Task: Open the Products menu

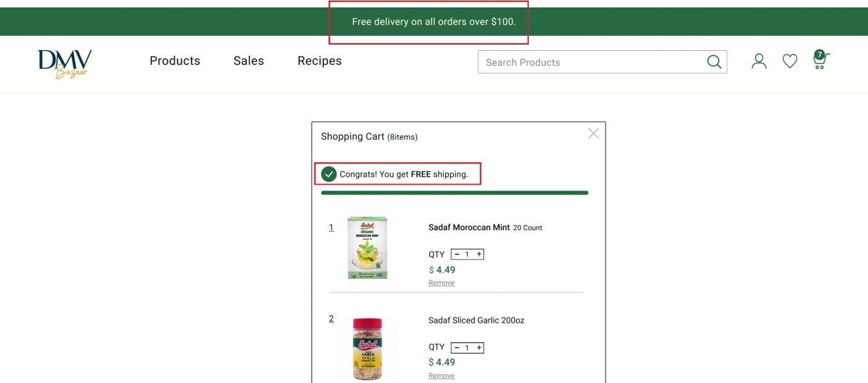Action: coord(175,61)
